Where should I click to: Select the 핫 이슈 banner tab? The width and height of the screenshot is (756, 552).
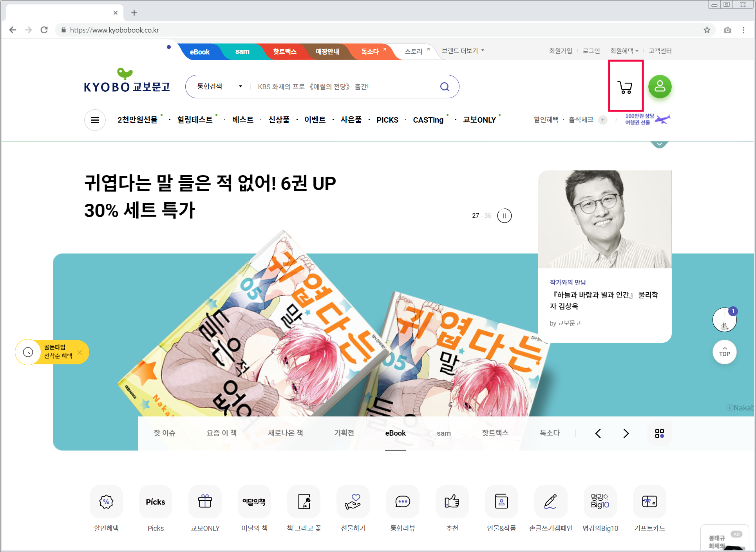(x=165, y=433)
